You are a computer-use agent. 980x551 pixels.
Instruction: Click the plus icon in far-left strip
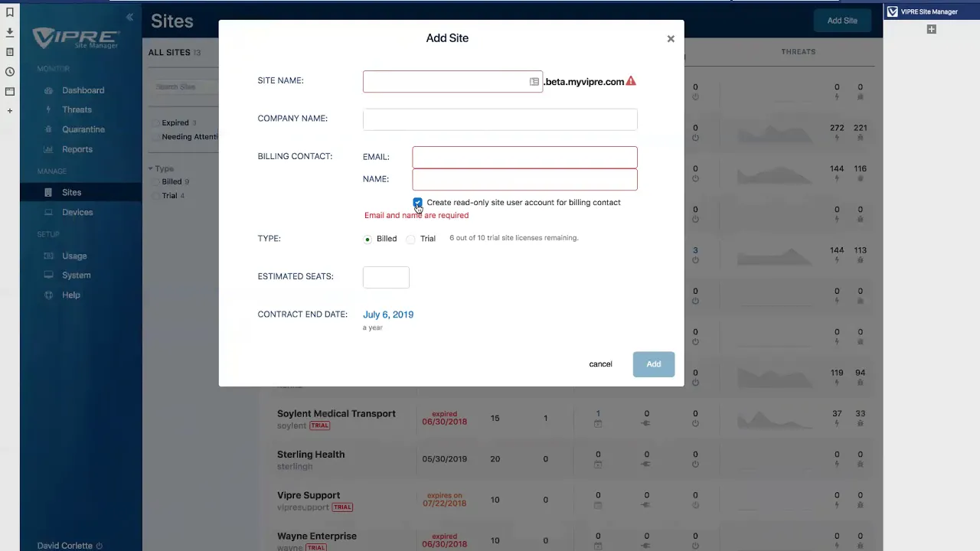(10, 111)
